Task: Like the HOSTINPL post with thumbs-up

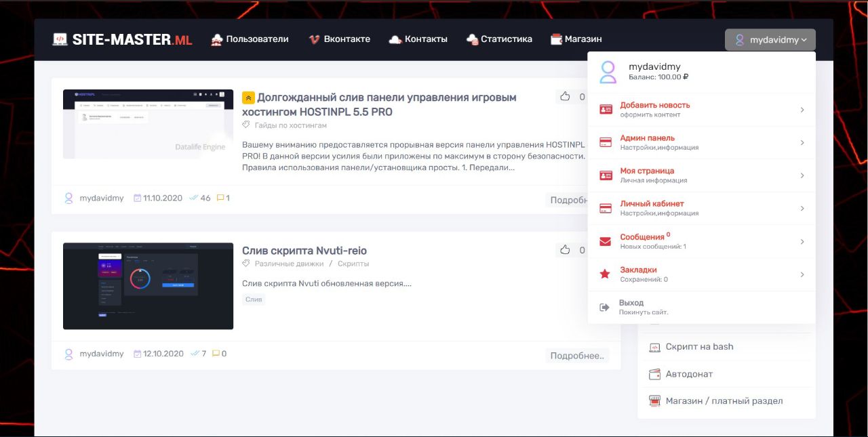Action: tap(565, 97)
